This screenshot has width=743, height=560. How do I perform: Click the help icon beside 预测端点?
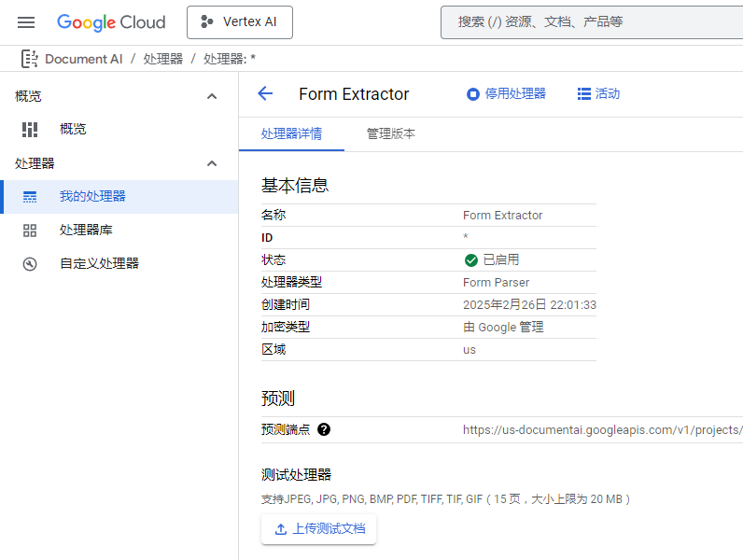324,429
